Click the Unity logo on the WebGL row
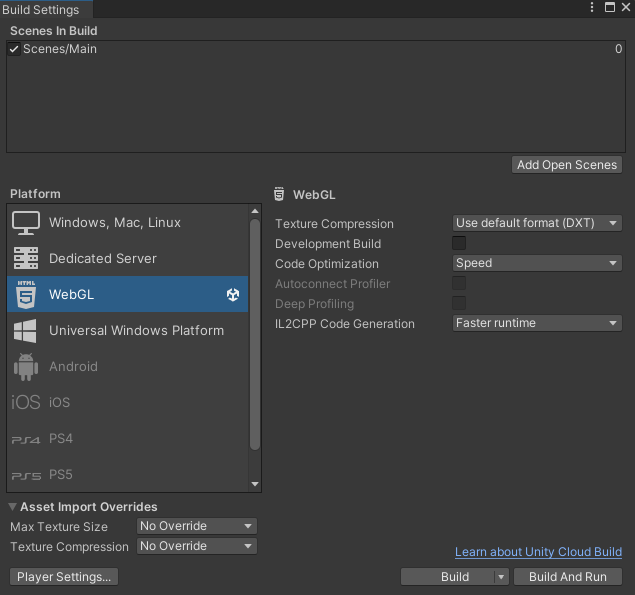Viewport: 635px width, 595px height. (233, 294)
